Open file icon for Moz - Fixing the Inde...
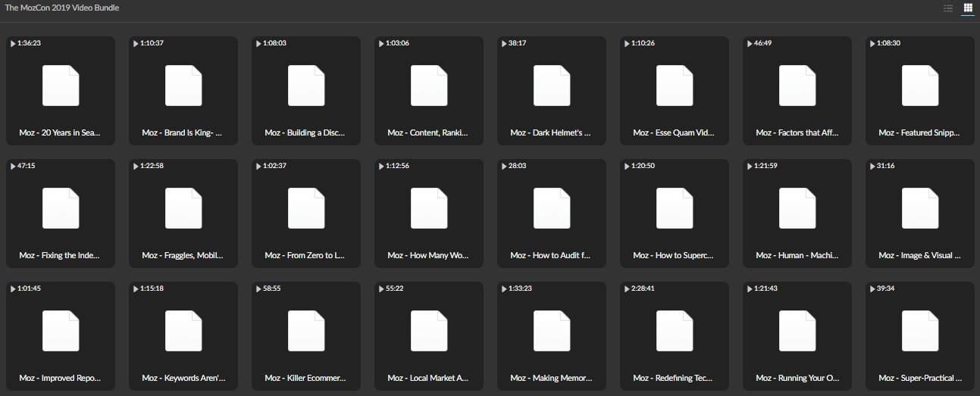 pyautogui.click(x=61, y=208)
